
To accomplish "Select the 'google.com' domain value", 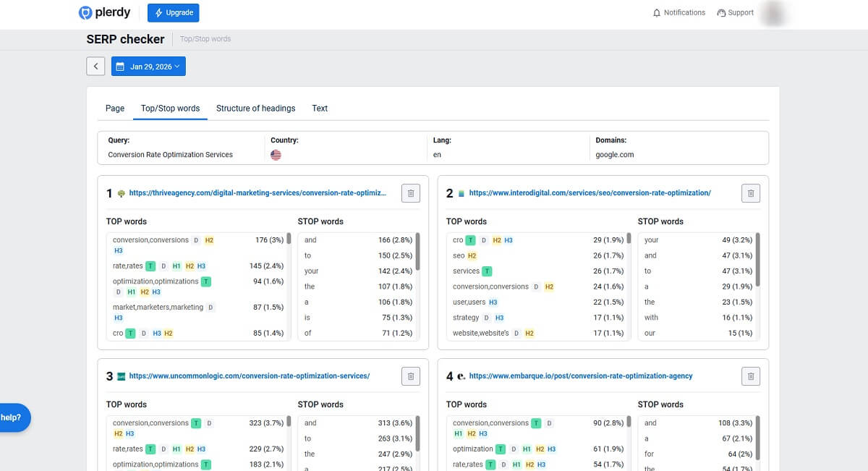I will click(x=613, y=155).
